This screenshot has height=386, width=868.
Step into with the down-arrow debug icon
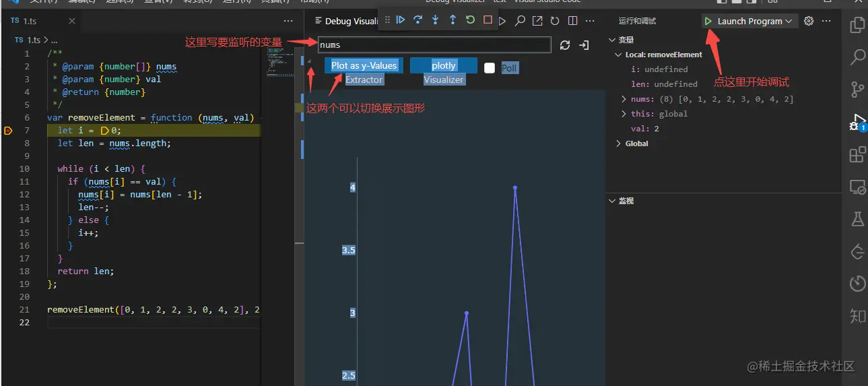pyautogui.click(x=436, y=20)
